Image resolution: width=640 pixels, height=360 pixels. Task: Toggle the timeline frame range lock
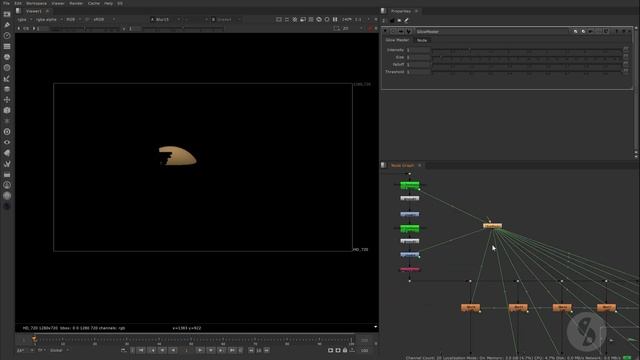point(345,350)
